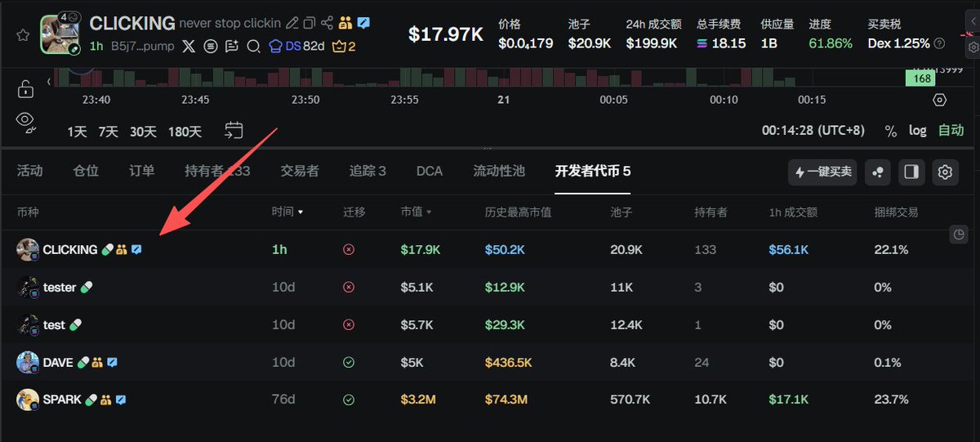Collapse the side panel with right-edge chevron
980x442 pixels.
[x=972, y=21]
